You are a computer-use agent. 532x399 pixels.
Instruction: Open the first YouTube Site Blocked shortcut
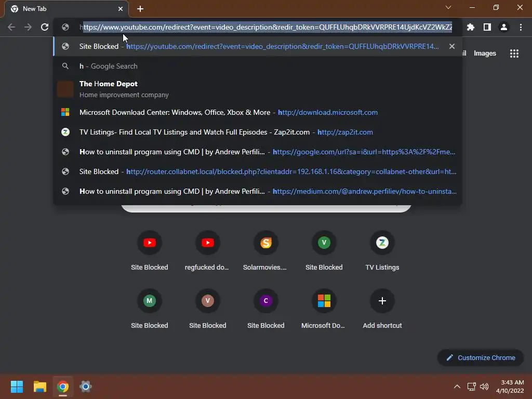149,251
